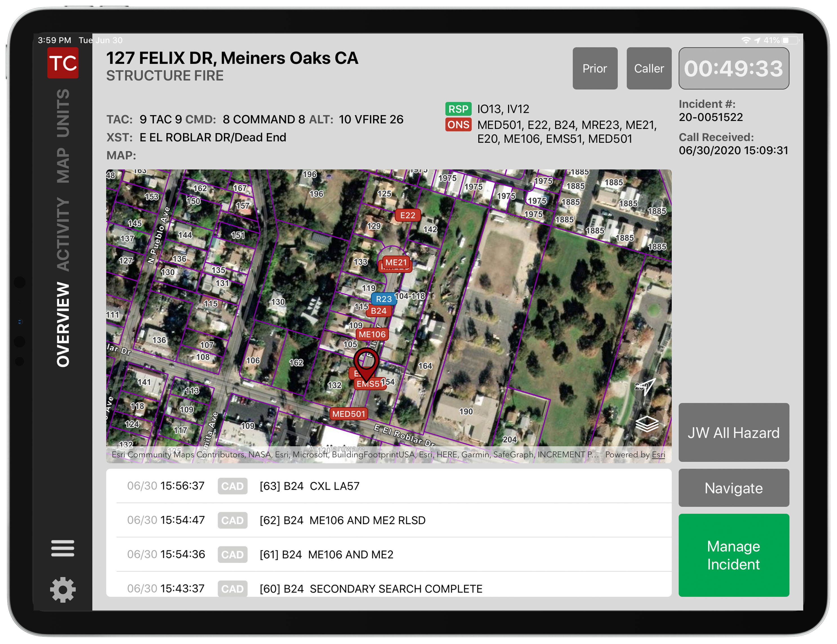This screenshot has height=644, width=837.
Task: Tap the TC app logo icon
Action: 63,63
